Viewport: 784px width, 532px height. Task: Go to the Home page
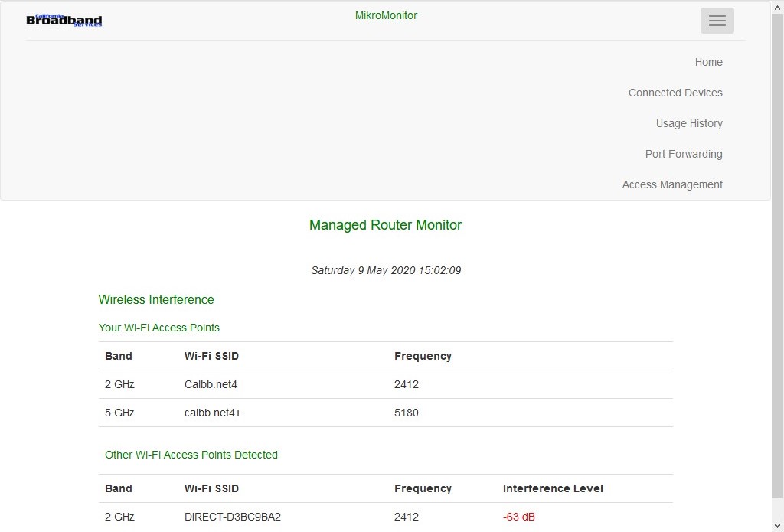[x=708, y=62]
